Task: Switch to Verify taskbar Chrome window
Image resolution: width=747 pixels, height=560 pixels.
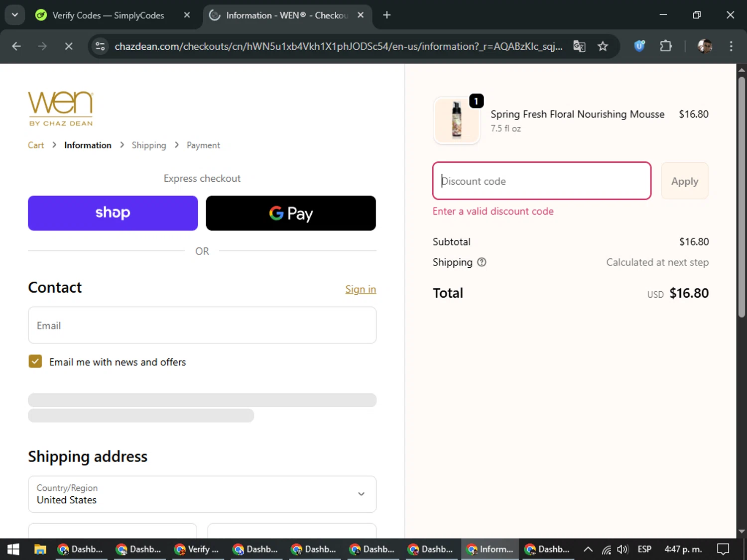Action: [199, 549]
